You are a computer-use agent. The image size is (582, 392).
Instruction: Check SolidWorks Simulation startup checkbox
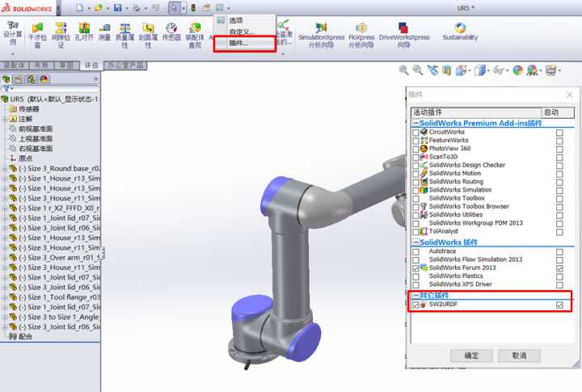click(x=559, y=191)
